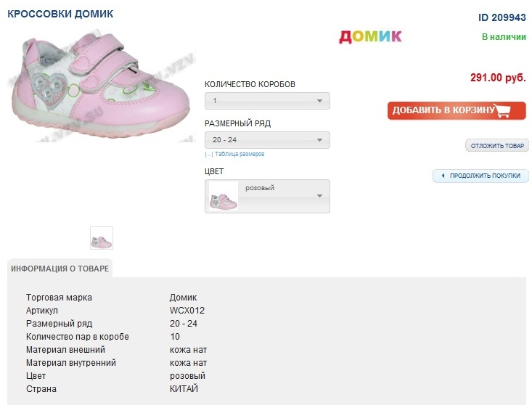Click the country value КИТАЙ
532x405 pixels.
(184, 389)
